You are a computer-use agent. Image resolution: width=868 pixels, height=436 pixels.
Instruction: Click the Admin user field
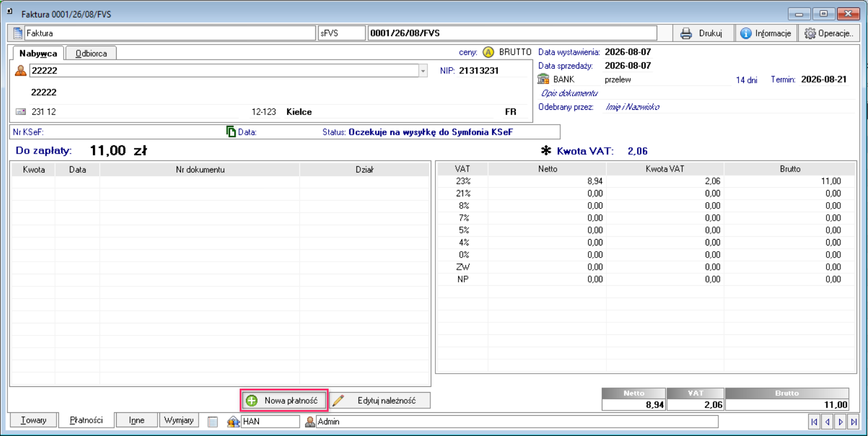pos(517,422)
